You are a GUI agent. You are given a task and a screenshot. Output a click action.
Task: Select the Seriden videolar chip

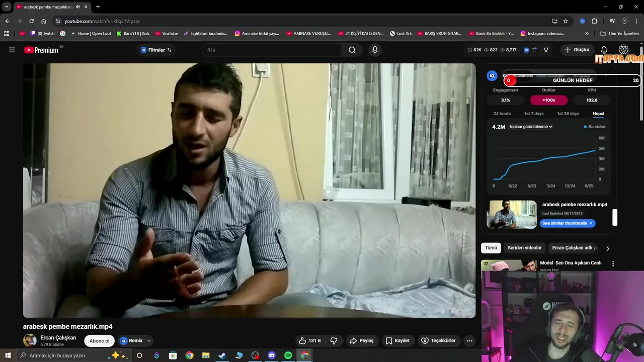(524, 248)
